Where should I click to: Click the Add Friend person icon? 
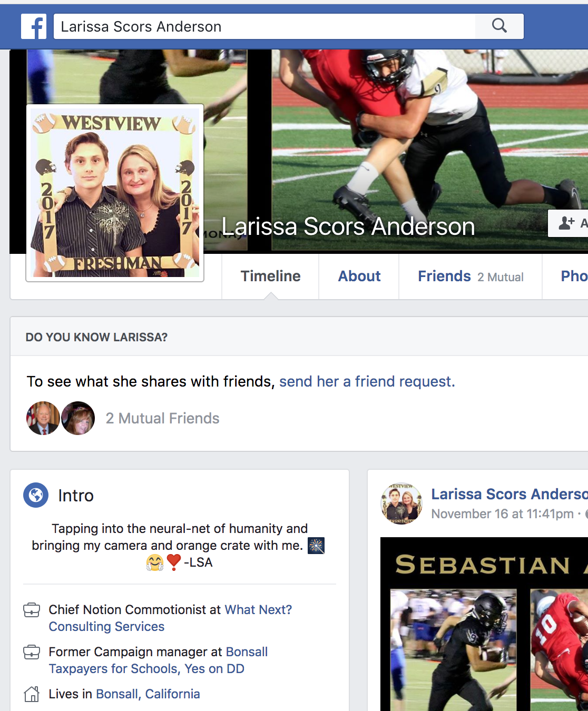click(x=566, y=223)
